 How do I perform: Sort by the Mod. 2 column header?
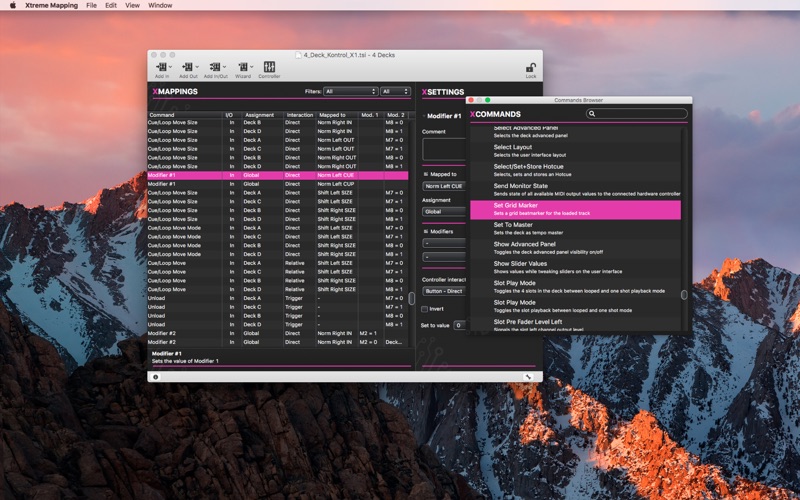[396, 115]
